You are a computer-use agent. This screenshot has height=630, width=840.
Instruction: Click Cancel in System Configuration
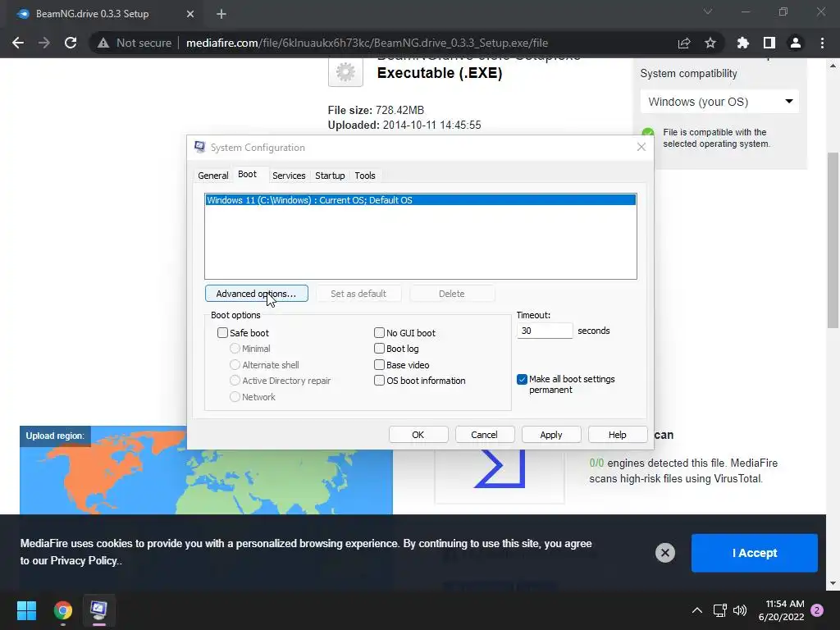485,435
